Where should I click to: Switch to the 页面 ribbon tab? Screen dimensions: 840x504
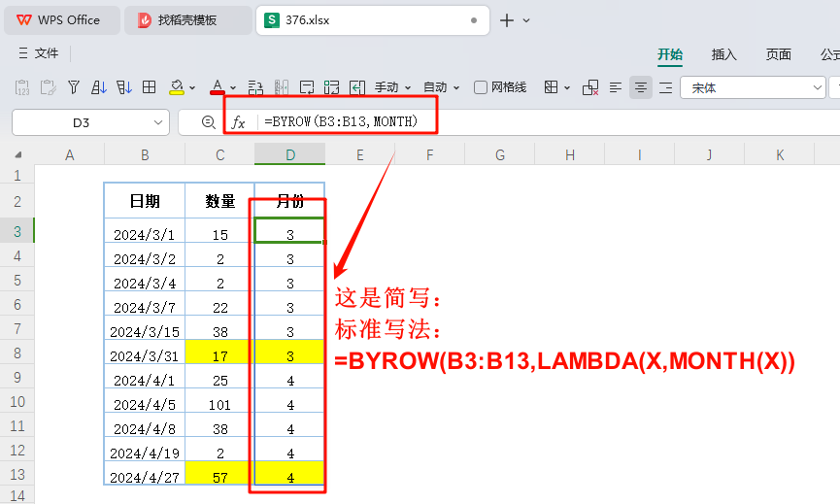coord(779,54)
